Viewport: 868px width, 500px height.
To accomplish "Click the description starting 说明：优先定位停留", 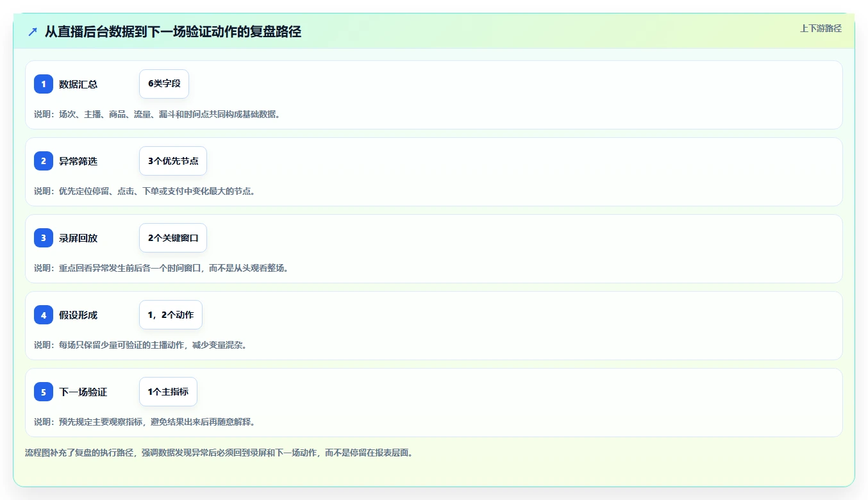I will [145, 191].
